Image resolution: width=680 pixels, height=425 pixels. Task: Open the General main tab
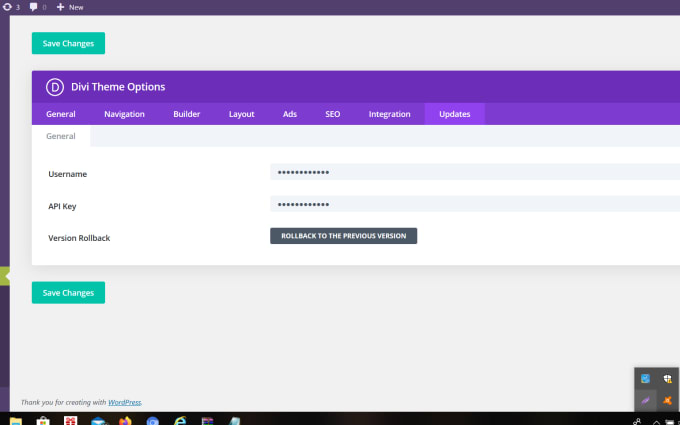click(x=61, y=114)
